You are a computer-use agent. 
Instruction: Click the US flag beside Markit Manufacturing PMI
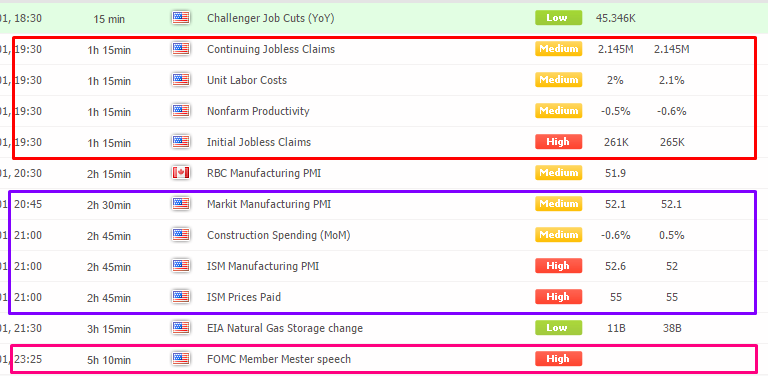pyautogui.click(x=181, y=204)
